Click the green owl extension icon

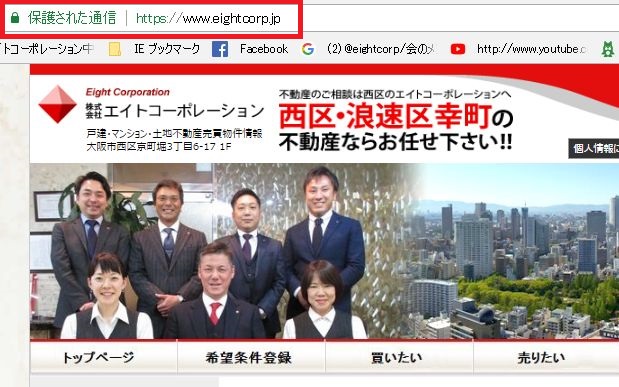(x=608, y=49)
